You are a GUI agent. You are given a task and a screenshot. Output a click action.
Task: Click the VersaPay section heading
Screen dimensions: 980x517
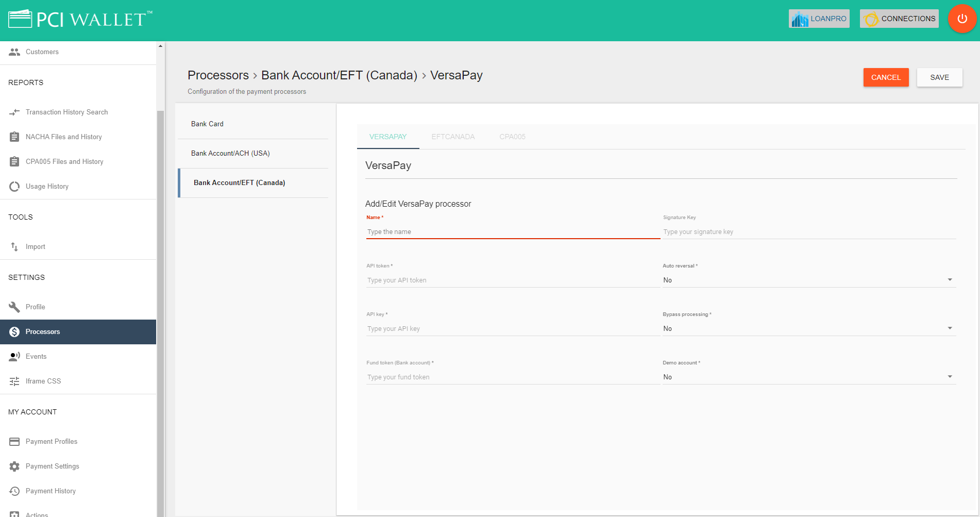point(388,165)
